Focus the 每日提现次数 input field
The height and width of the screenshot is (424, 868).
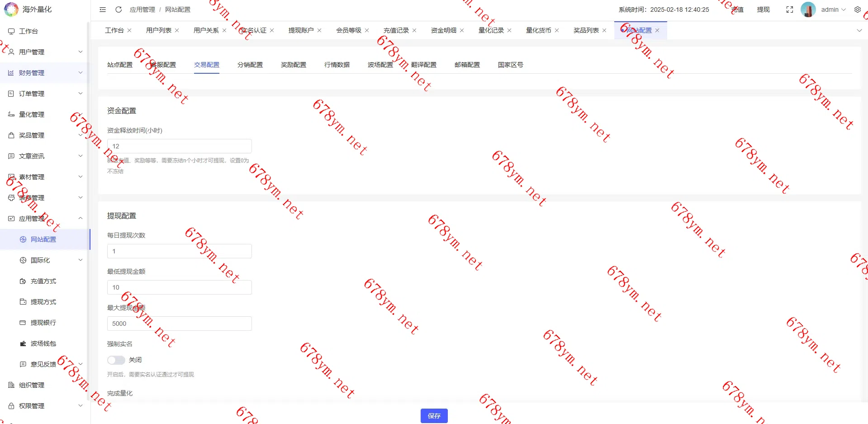click(180, 251)
